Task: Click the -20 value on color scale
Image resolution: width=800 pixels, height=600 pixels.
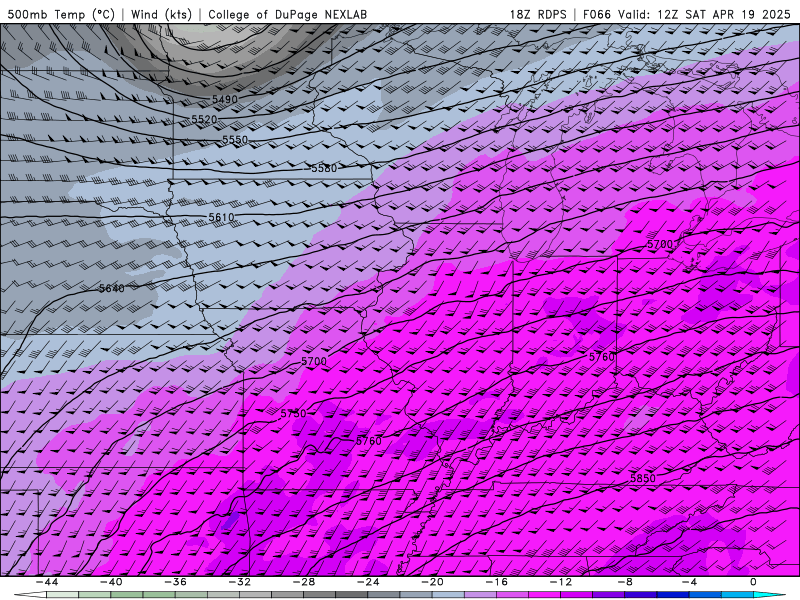Action: (x=432, y=582)
